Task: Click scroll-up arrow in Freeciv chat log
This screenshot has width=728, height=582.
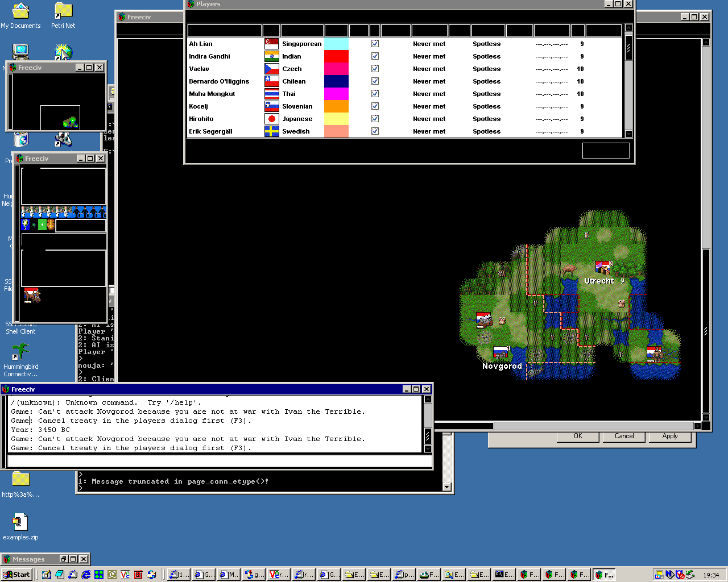Action: pyautogui.click(x=428, y=400)
